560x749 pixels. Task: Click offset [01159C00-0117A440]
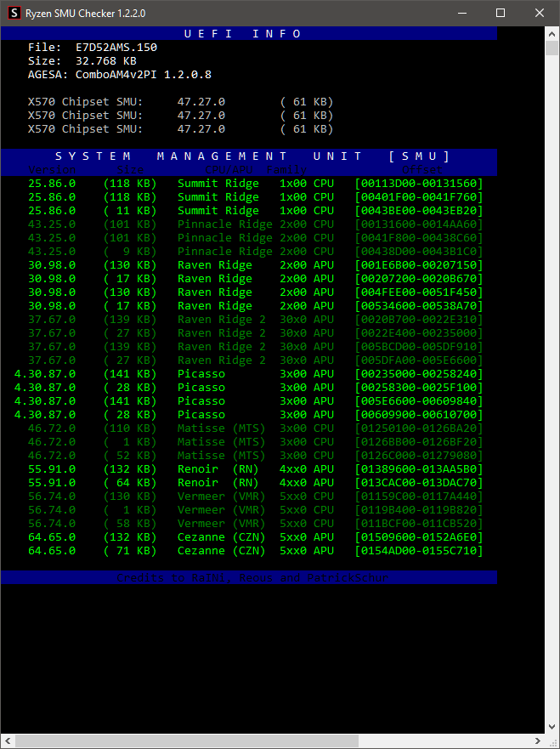[419, 496]
